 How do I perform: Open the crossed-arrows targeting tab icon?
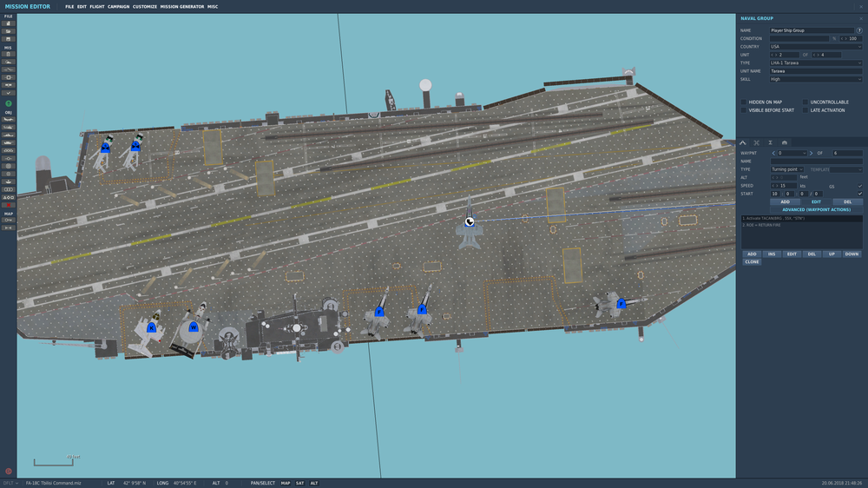point(757,143)
